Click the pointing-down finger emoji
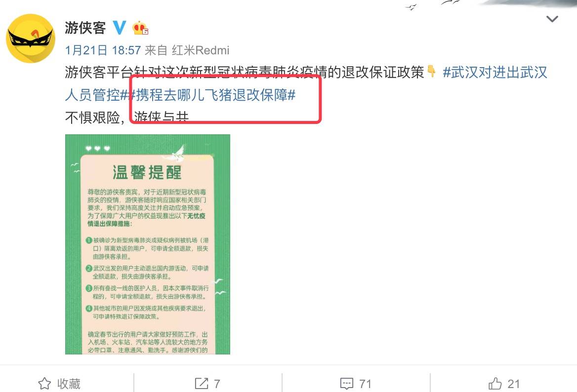This screenshot has height=392, width=577. pos(432,72)
